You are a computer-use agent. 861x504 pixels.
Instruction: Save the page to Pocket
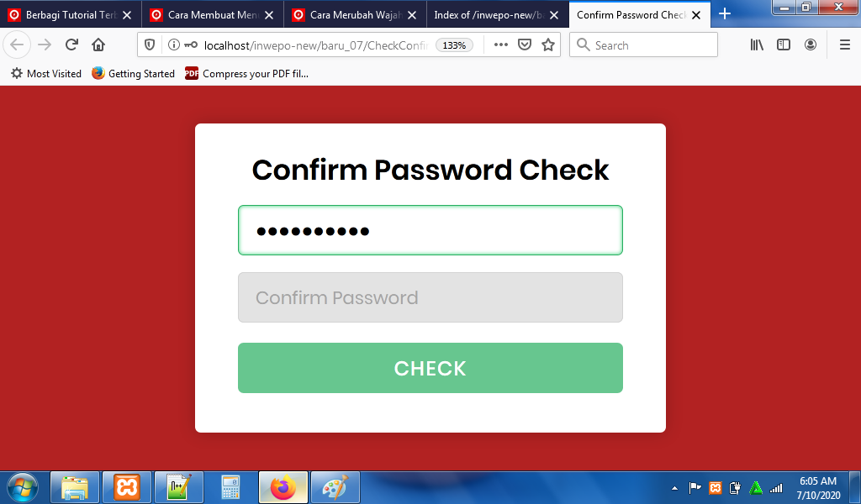(x=525, y=45)
